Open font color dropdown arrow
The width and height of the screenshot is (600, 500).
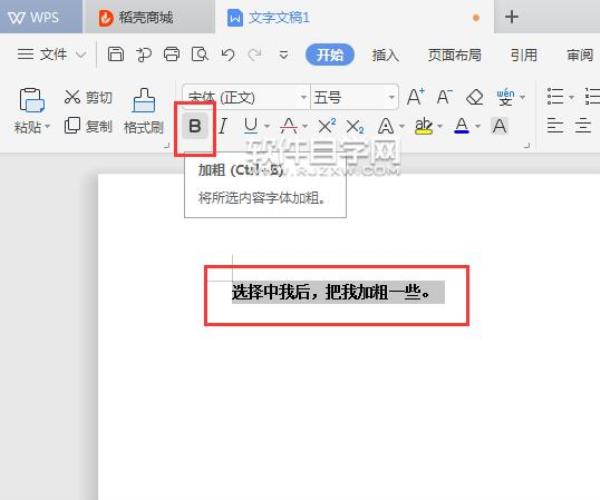(x=478, y=126)
